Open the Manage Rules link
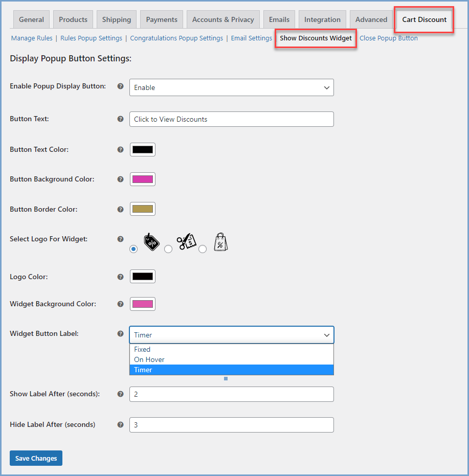The image size is (469, 476). pyautogui.click(x=32, y=38)
